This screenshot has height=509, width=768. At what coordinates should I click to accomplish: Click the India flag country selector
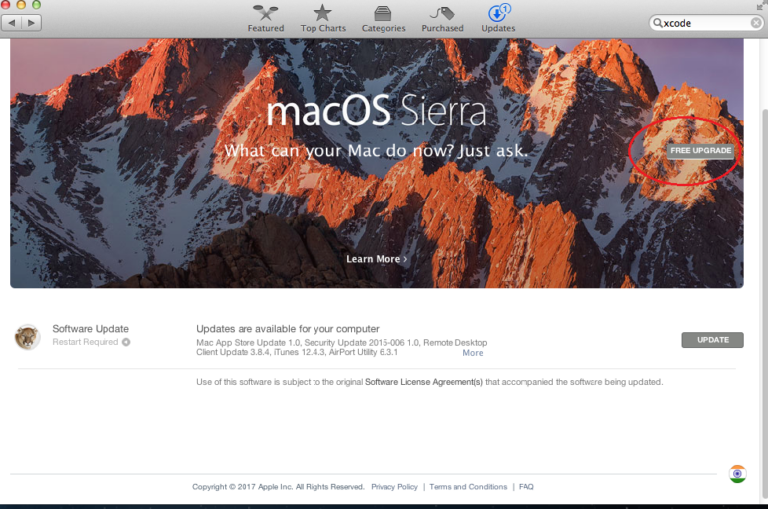pyautogui.click(x=737, y=474)
